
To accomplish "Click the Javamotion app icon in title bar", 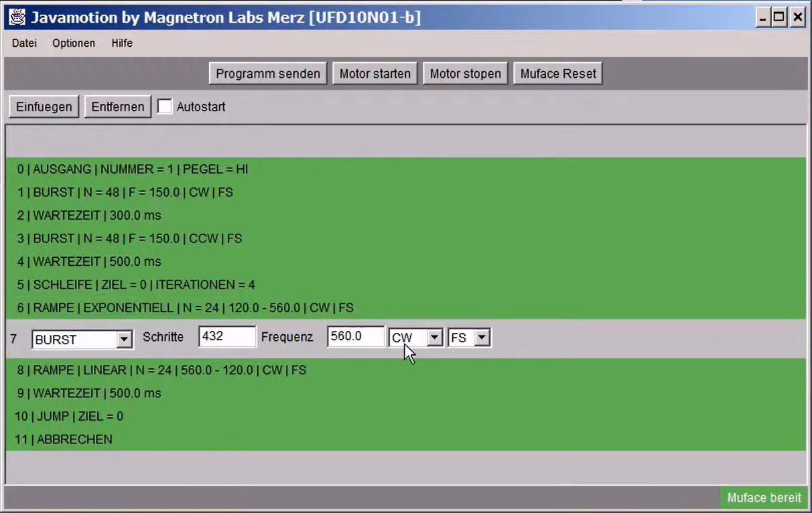I will [17, 17].
